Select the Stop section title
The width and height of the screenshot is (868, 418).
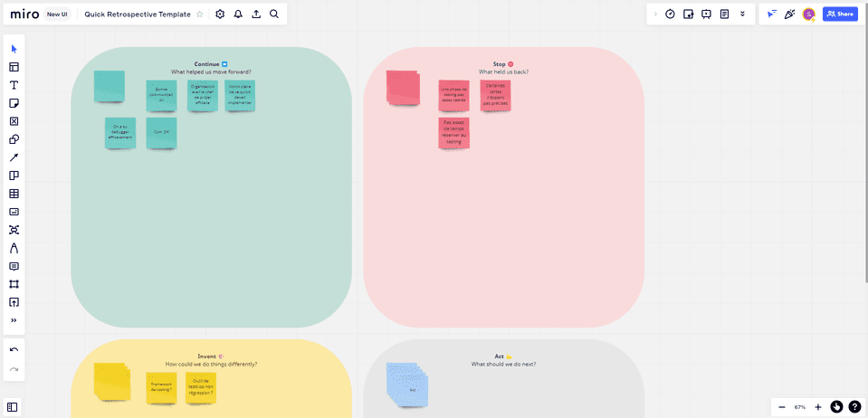pos(503,64)
